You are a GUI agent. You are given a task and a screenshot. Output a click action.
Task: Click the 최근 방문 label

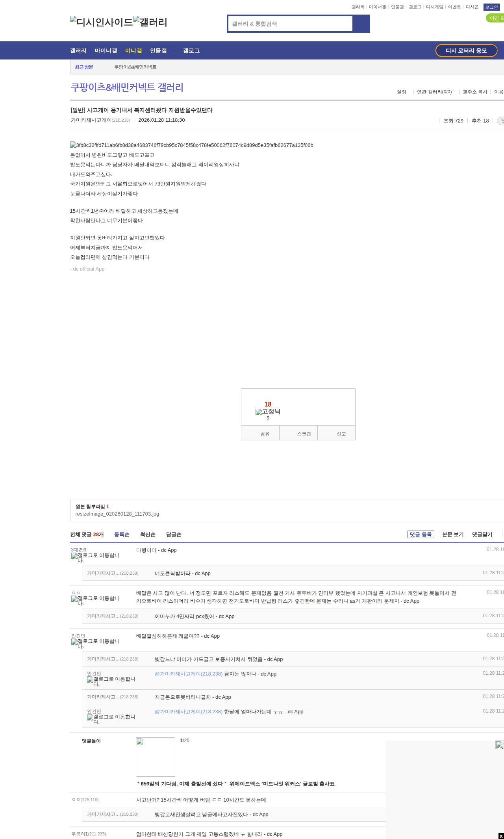coord(84,67)
